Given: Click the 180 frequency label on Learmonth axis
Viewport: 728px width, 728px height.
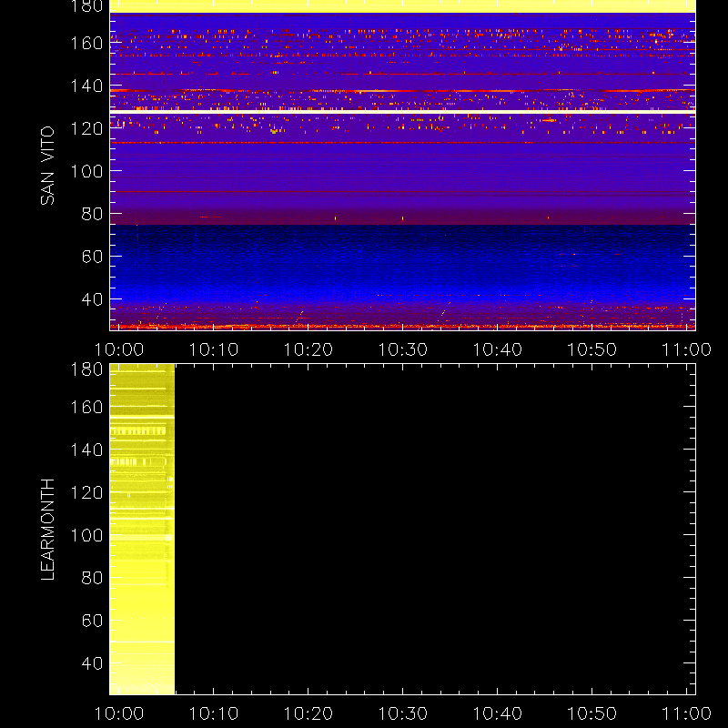Looking at the screenshot, I should tap(86, 369).
